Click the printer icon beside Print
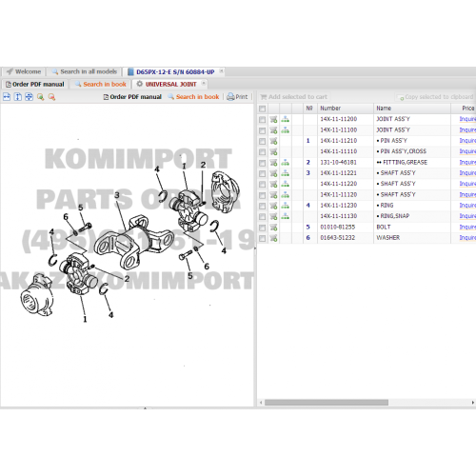The height and width of the screenshot is (476, 476). tap(230, 97)
